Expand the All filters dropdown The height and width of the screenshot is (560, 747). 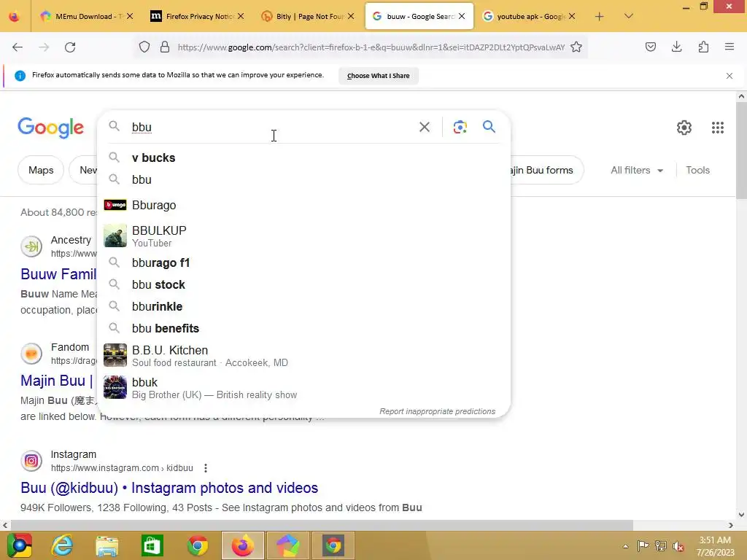click(637, 170)
